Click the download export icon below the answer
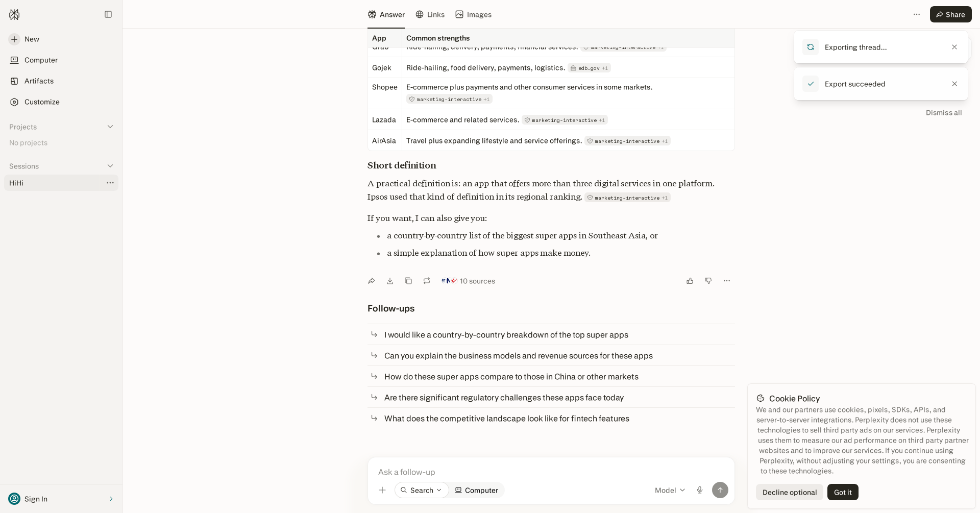Viewport: 980px width, 513px height. [390, 281]
